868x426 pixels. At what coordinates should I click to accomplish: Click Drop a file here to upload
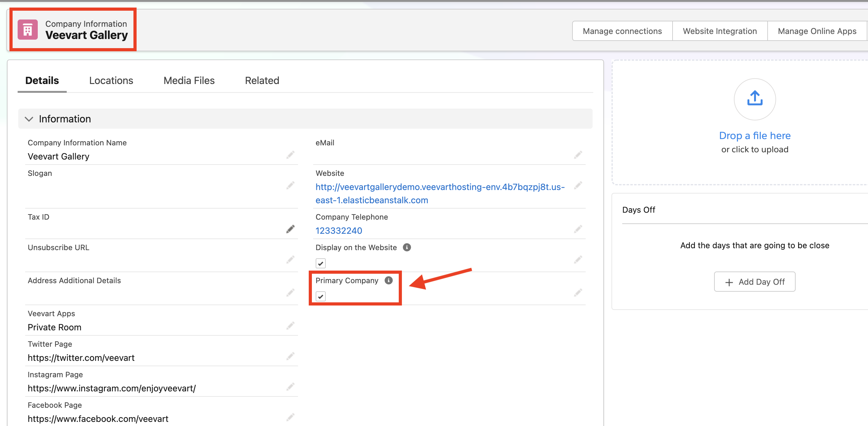754,135
